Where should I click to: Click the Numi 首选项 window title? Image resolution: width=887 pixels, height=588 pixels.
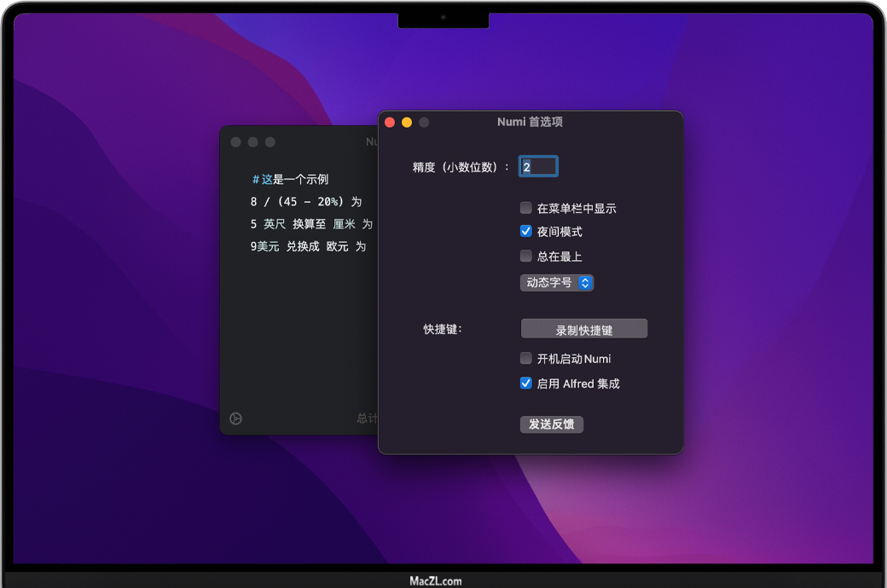[530, 122]
